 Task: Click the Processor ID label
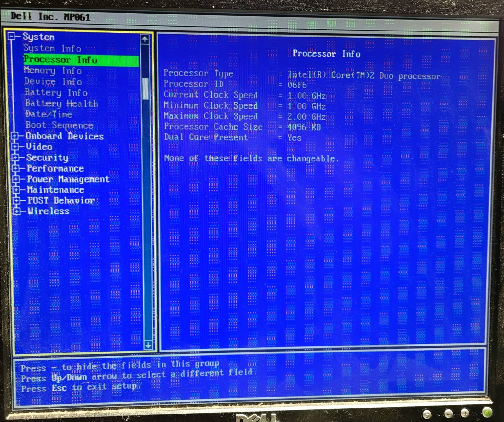click(x=193, y=84)
